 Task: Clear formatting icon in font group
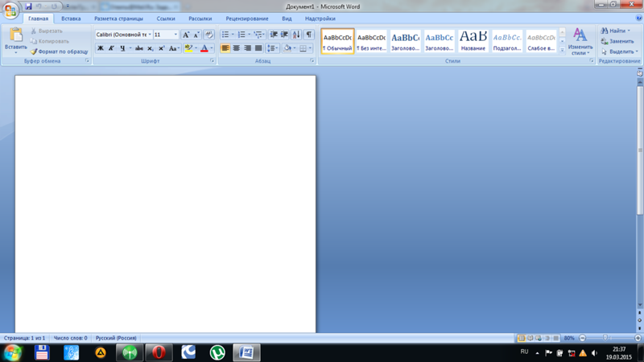coord(208,35)
